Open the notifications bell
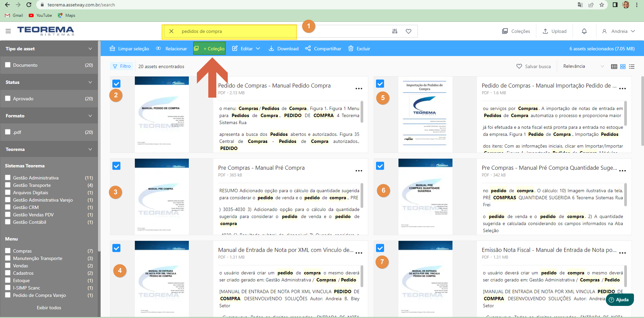Viewport: 644px width, 318px height. coord(584,31)
